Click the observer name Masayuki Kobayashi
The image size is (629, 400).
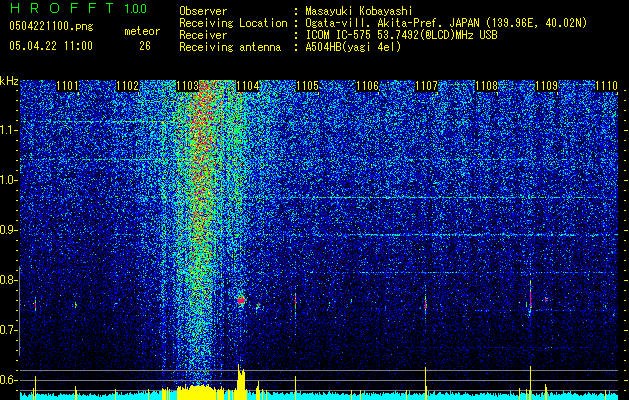point(359,11)
